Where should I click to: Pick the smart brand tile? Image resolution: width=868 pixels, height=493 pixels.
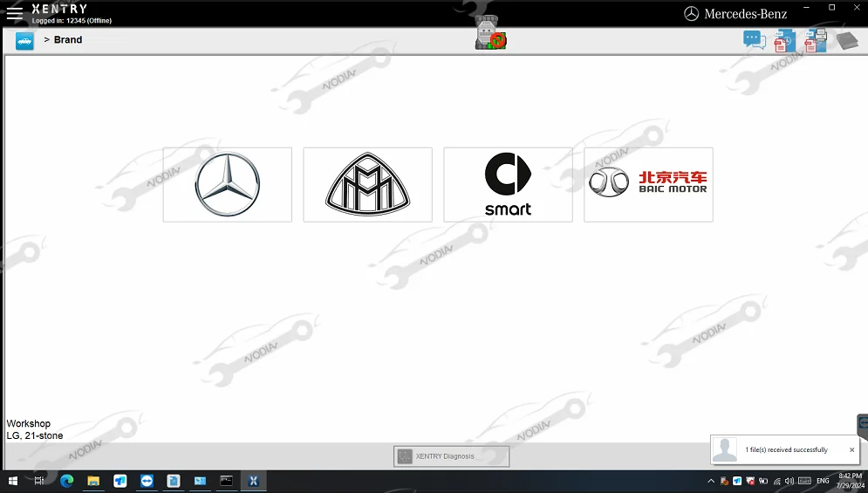509,184
